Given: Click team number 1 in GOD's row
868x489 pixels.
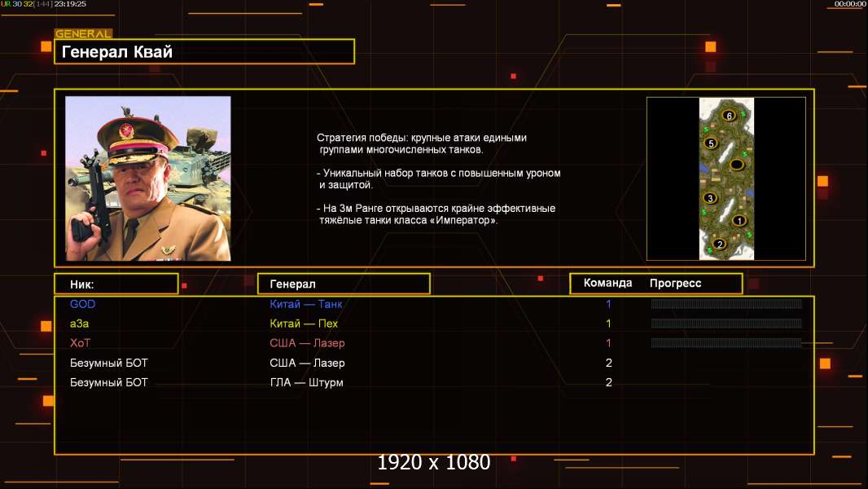Looking at the screenshot, I should click(608, 303).
